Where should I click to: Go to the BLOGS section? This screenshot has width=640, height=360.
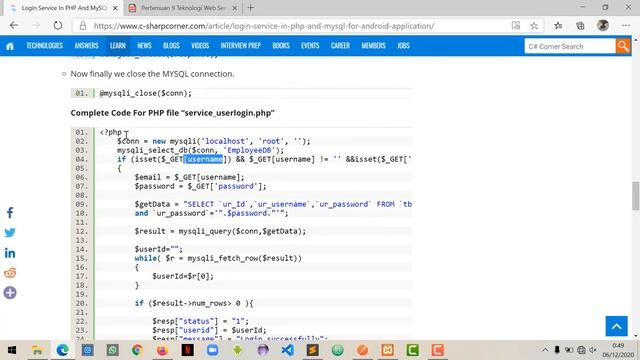point(171,46)
